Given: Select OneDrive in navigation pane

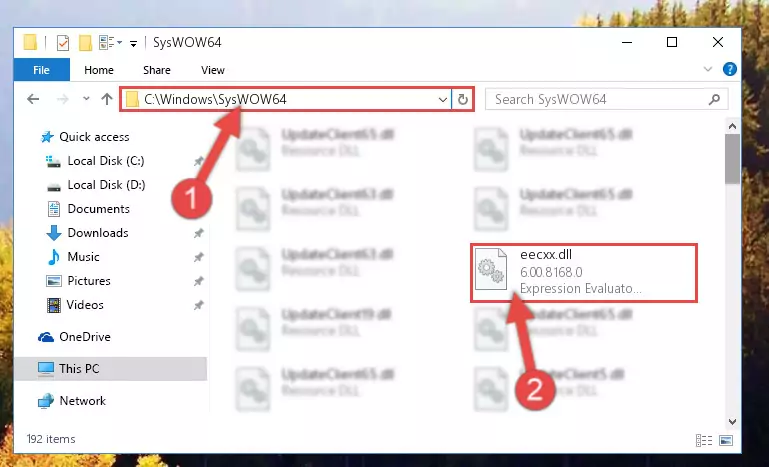Looking at the screenshot, I should [x=85, y=337].
